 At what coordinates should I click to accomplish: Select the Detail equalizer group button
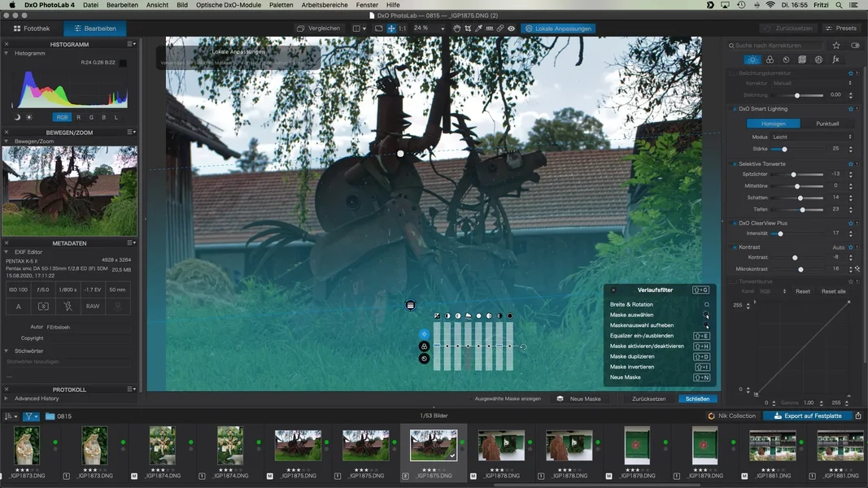click(424, 359)
